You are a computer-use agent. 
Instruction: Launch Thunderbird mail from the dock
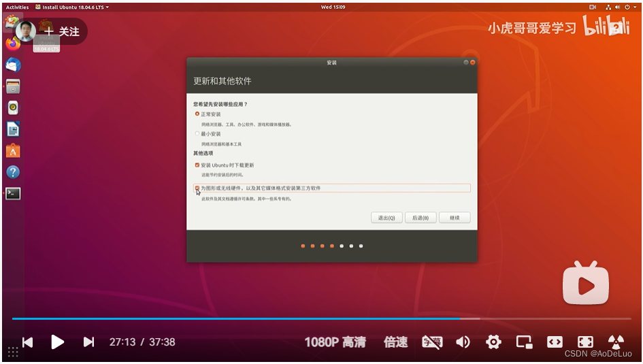(x=13, y=65)
